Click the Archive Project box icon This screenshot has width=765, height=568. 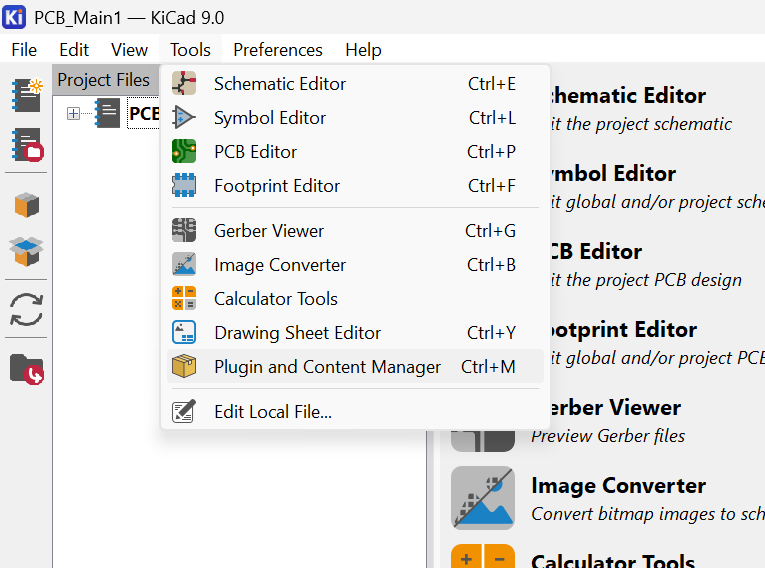coord(27,205)
